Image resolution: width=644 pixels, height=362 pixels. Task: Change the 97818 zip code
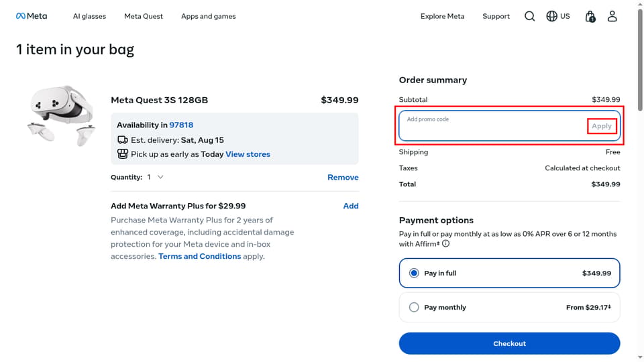181,125
